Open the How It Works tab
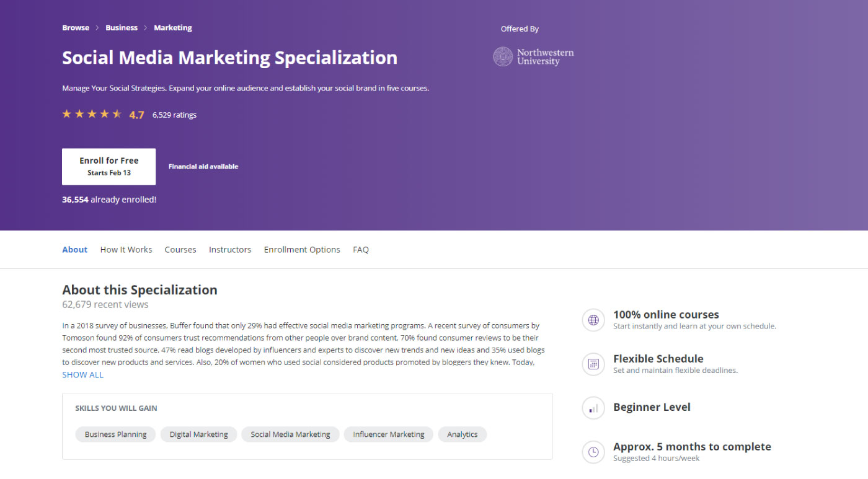868x479 pixels. pyautogui.click(x=126, y=249)
